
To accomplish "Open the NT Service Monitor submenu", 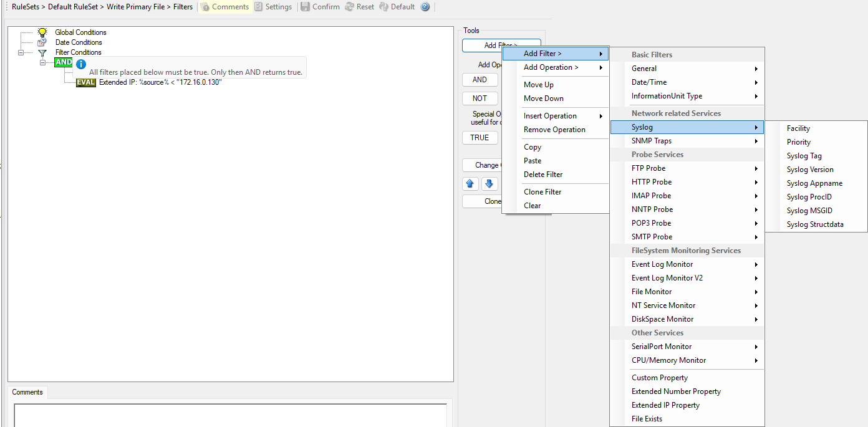I will click(x=687, y=305).
